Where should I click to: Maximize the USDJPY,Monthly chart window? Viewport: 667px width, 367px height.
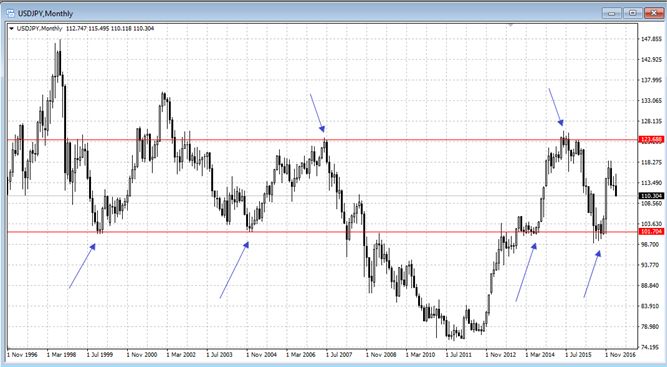coord(633,13)
